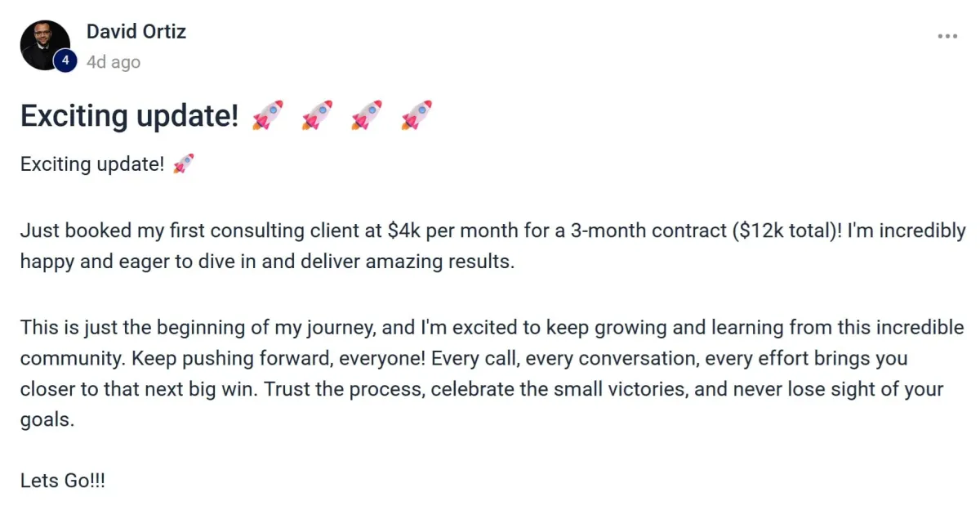Open the three-dot post options menu
This screenshot has width=980, height=506.
947,37
